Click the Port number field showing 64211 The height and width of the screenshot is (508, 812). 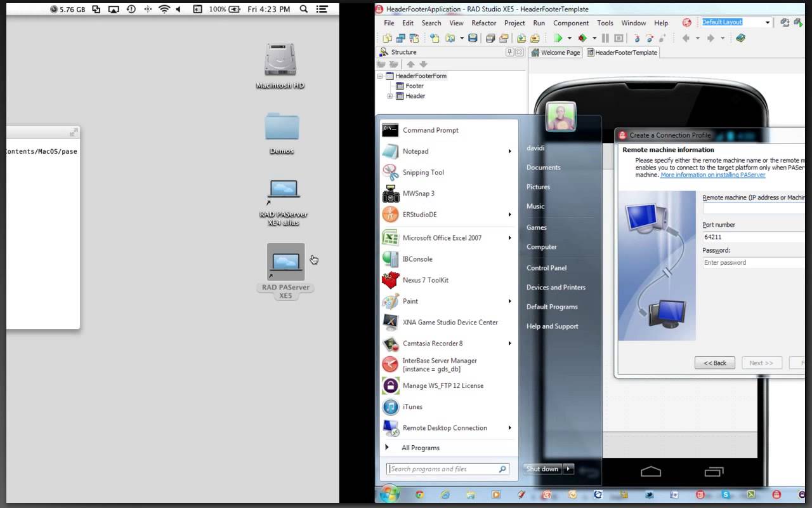click(x=754, y=237)
